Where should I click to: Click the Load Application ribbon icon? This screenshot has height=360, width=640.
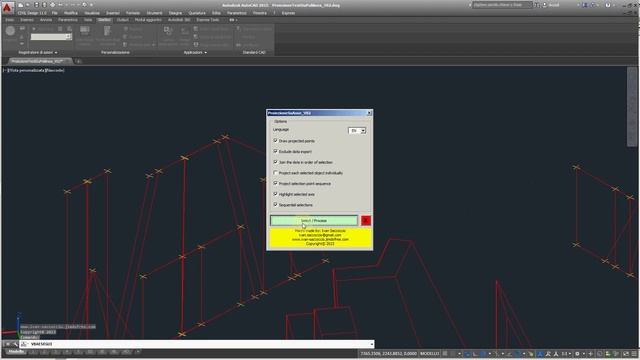(x=168, y=31)
